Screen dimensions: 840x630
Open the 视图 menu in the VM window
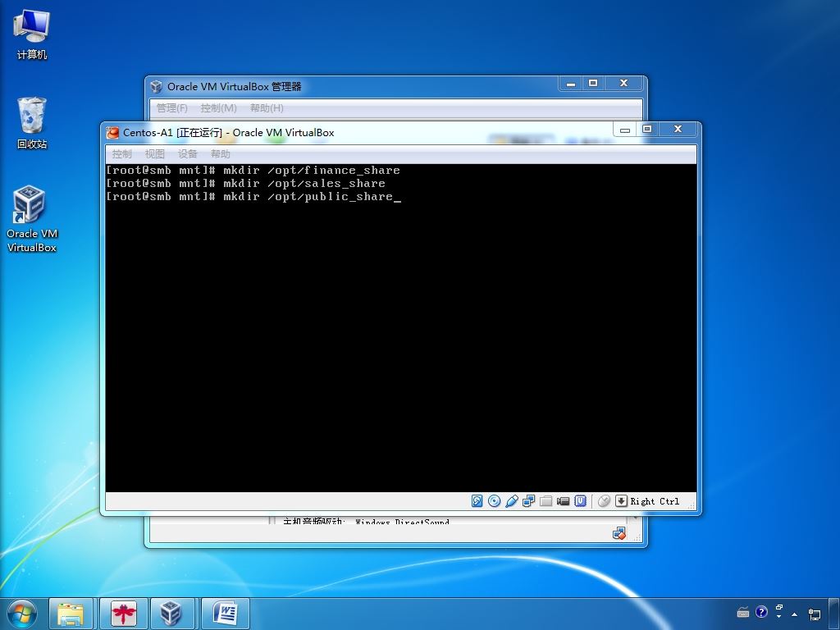155,154
